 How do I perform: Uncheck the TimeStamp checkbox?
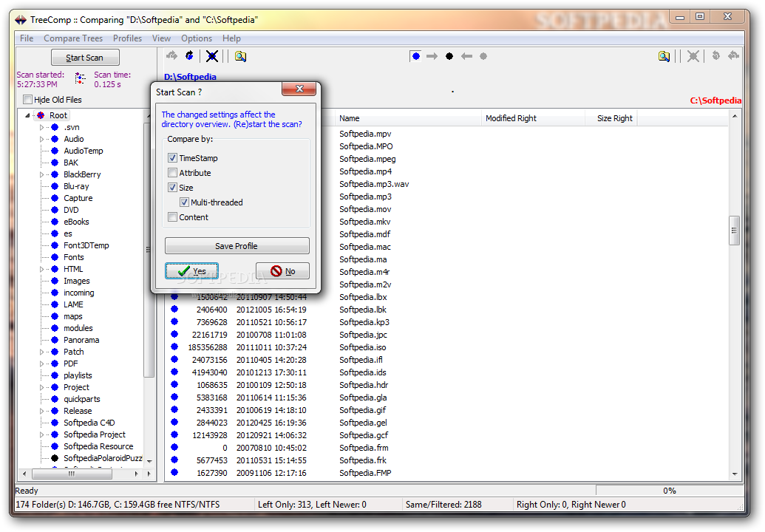(x=172, y=157)
